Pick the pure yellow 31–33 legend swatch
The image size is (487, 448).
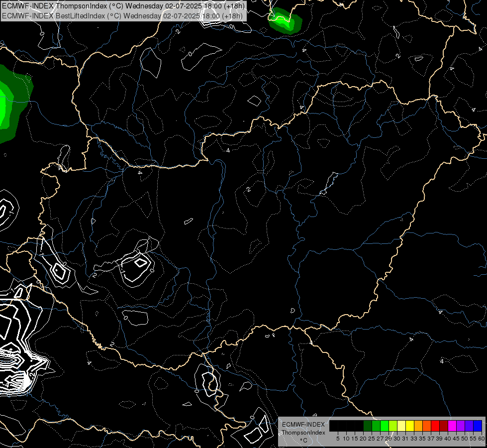click(x=410, y=426)
